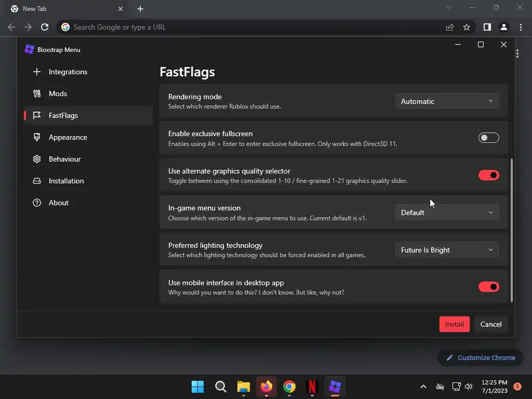Click the FastFlags page heading
Viewport: 532px width, 399px height.
pyautogui.click(x=187, y=72)
